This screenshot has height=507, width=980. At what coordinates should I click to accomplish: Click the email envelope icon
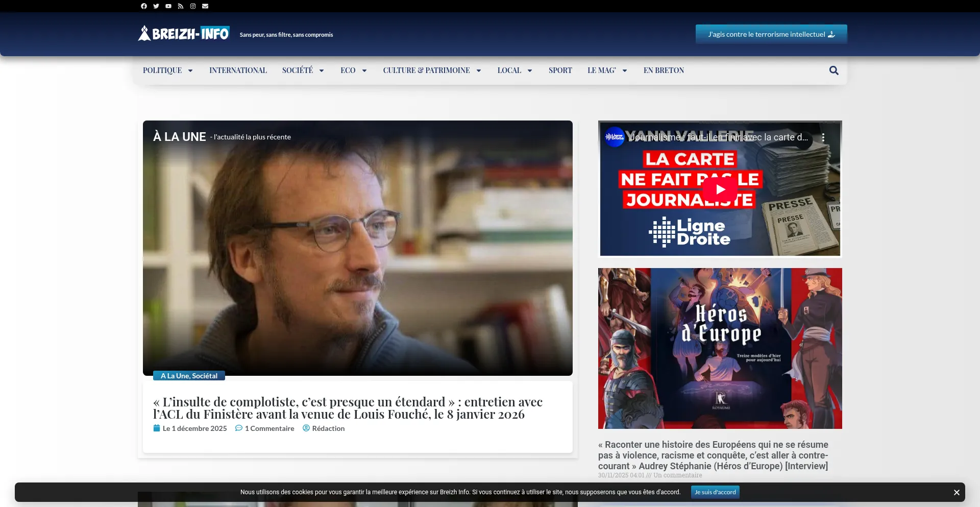pos(205,6)
